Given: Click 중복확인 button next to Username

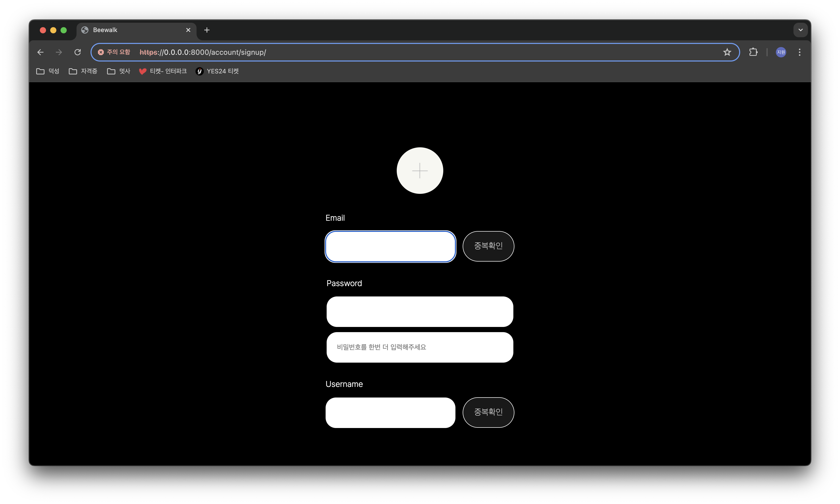Looking at the screenshot, I should click(488, 412).
